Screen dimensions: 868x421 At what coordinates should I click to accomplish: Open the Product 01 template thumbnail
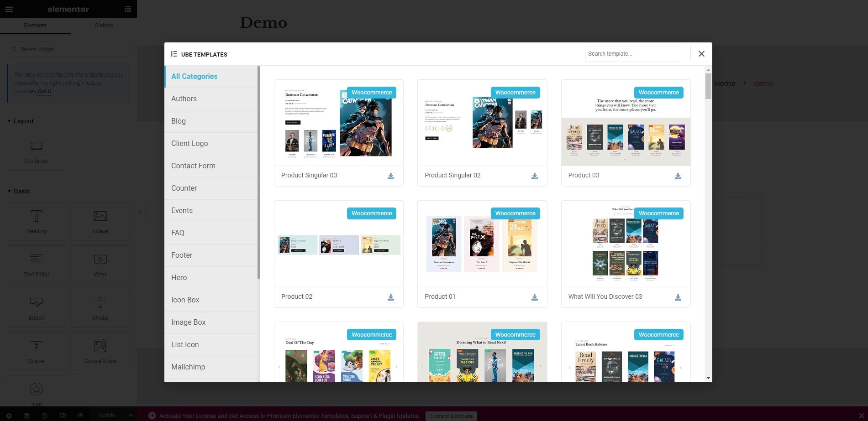482,244
